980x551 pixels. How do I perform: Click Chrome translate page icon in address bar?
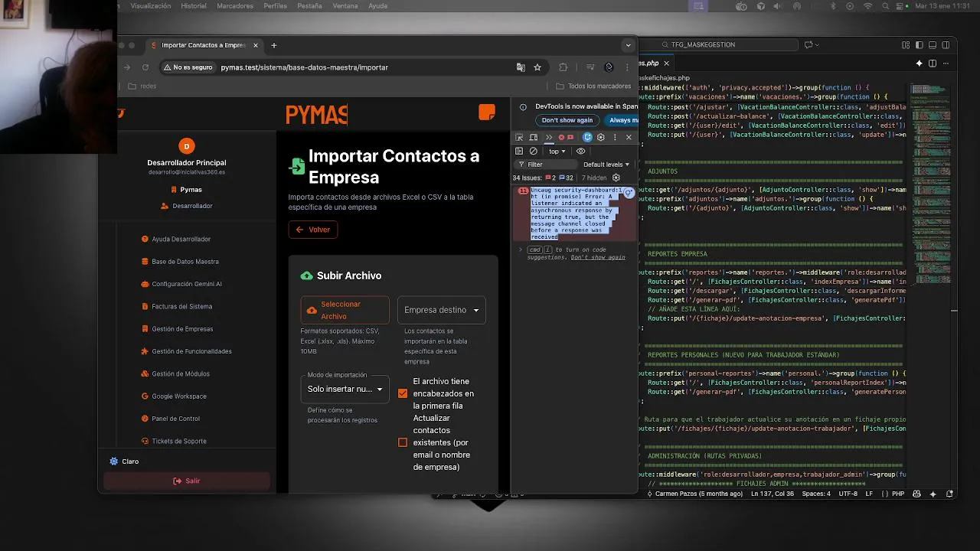521,67
